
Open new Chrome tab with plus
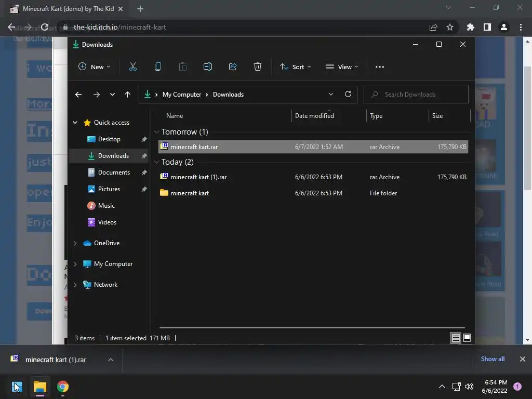click(140, 9)
